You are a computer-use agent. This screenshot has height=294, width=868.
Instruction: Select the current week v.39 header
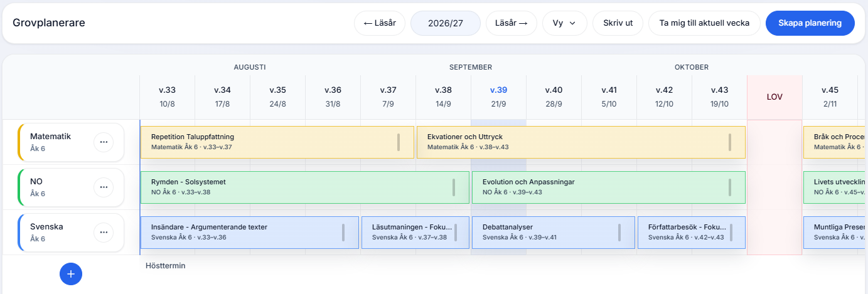pyautogui.click(x=499, y=97)
